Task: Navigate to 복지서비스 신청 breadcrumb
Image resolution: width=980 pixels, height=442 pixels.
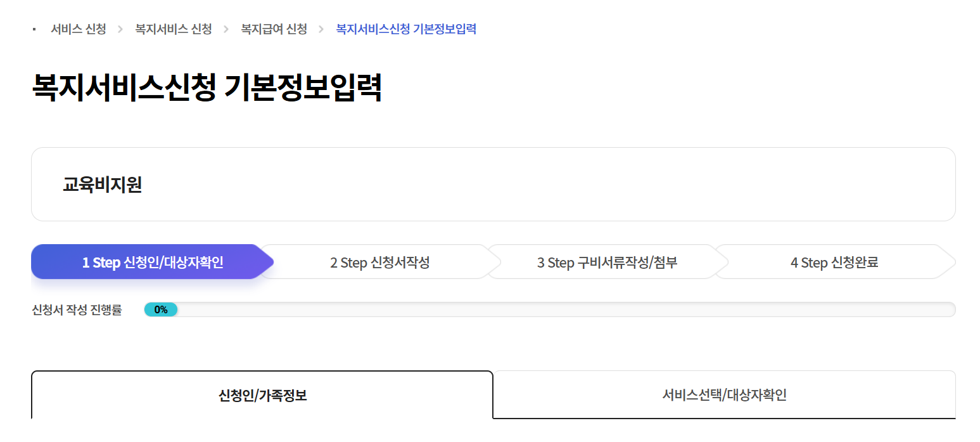Action: point(172,29)
